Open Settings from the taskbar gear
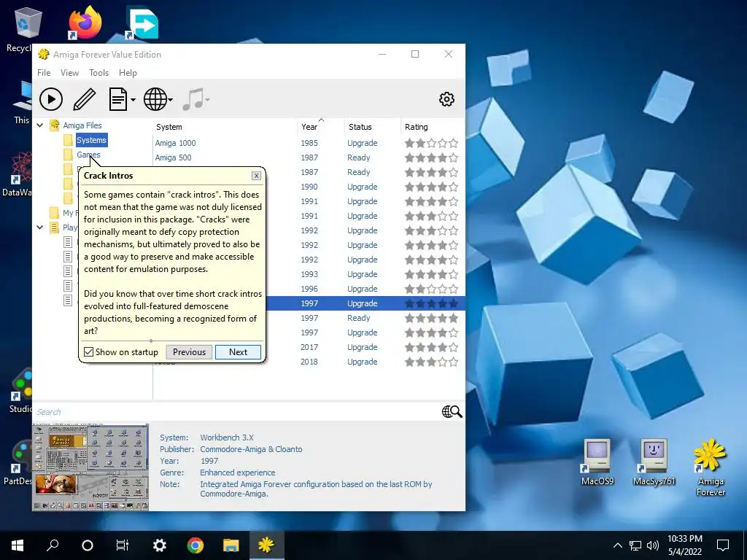 [159, 545]
